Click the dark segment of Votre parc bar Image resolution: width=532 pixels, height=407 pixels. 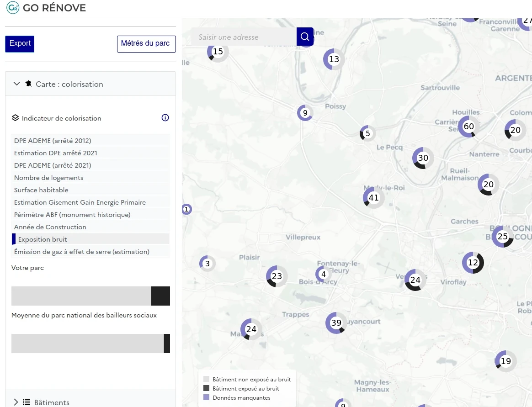[160, 296]
